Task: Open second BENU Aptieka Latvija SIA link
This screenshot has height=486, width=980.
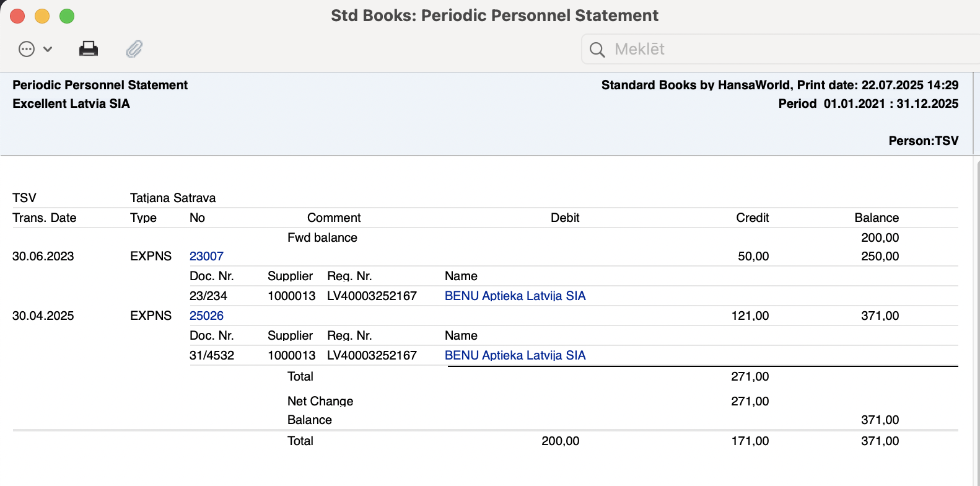Action: (x=515, y=355)
